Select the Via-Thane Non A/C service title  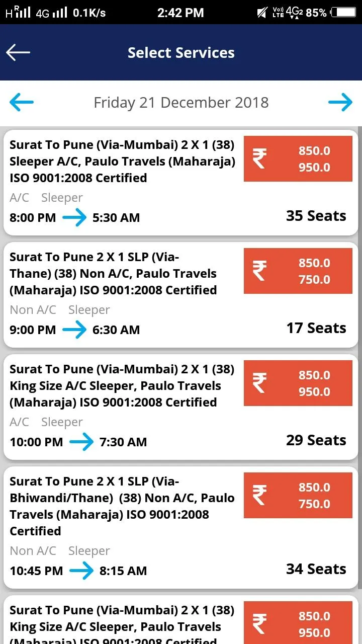coord(113,273)
